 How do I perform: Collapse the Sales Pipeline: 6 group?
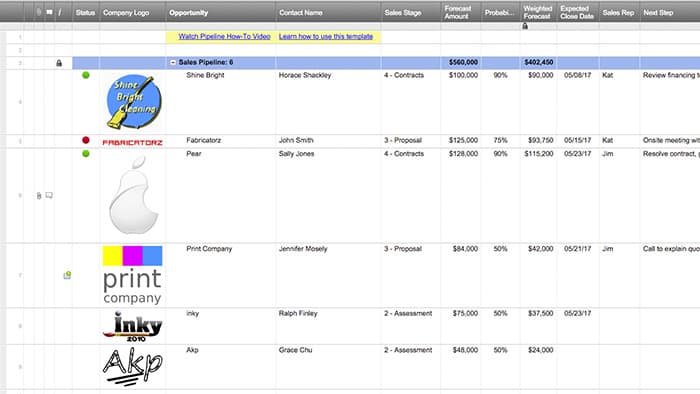pos(173,62)
